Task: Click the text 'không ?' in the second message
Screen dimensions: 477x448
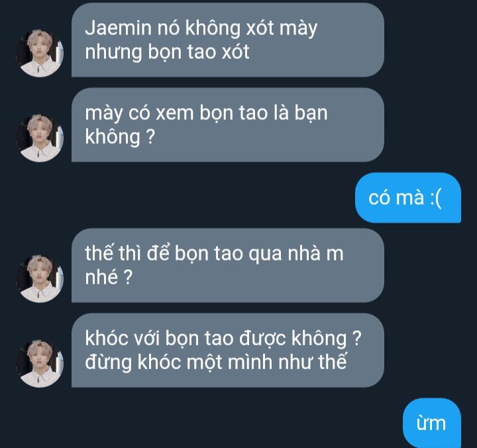Action: [x=120, y=137]
